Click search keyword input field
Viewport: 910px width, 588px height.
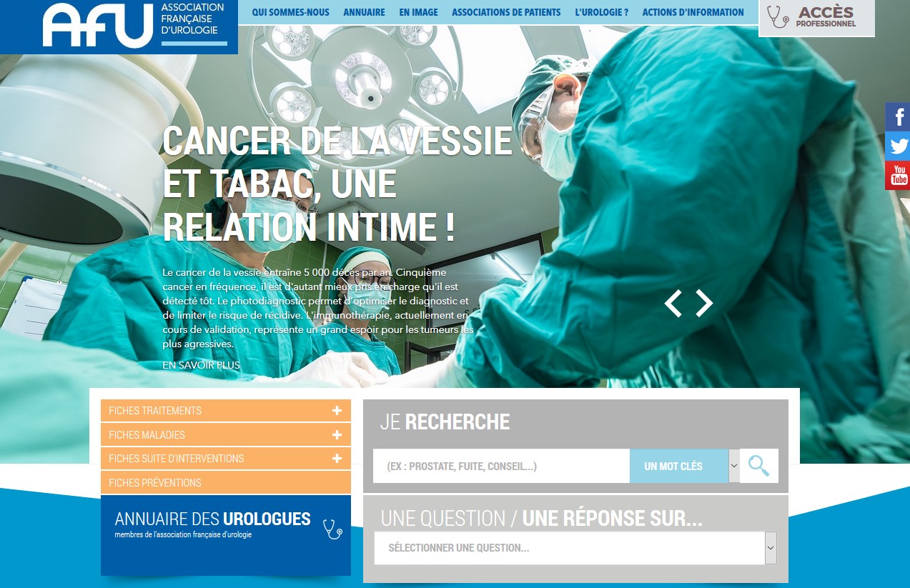(501, 466)
